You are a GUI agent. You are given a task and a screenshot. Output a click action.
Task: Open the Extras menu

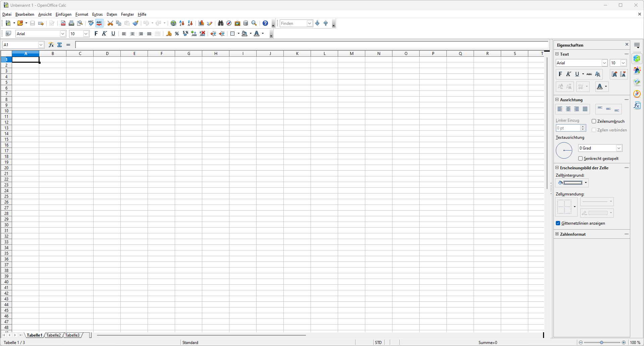pos(97,14)
